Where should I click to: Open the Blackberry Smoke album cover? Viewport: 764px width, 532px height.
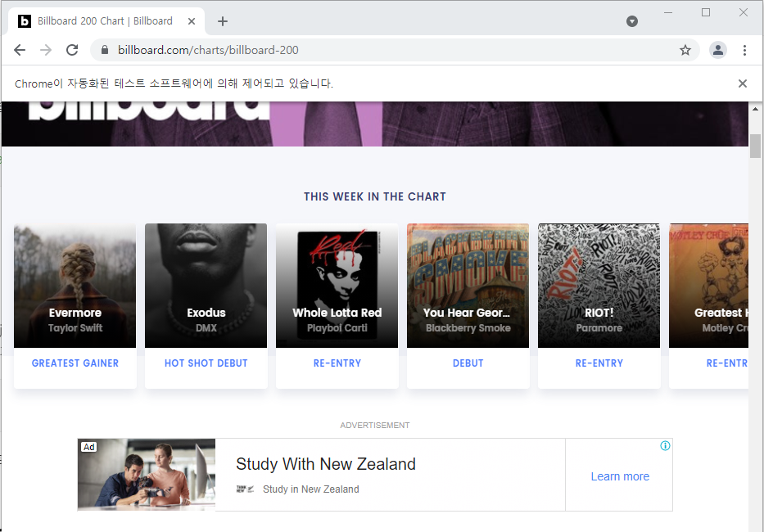[468, 286]
